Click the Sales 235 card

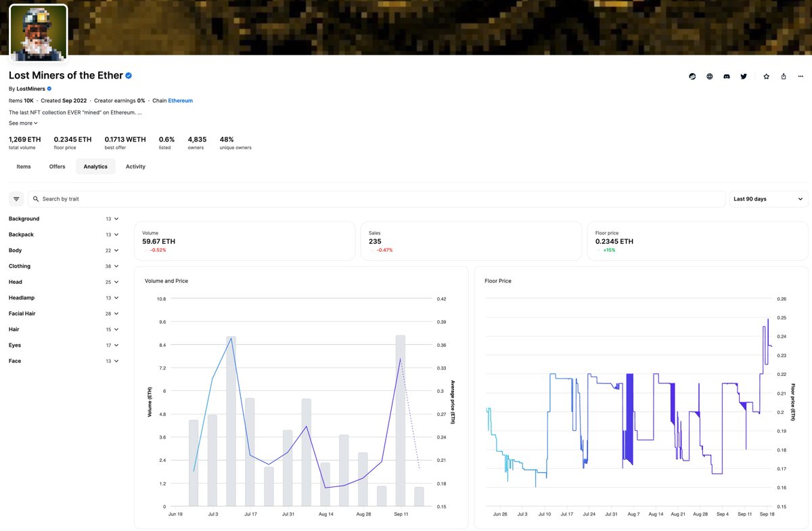[x=471, y=241]
